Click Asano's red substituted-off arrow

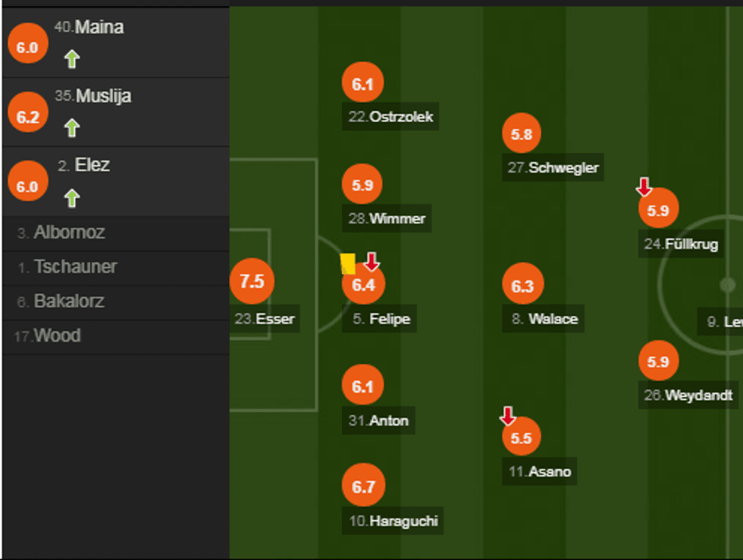508,415
